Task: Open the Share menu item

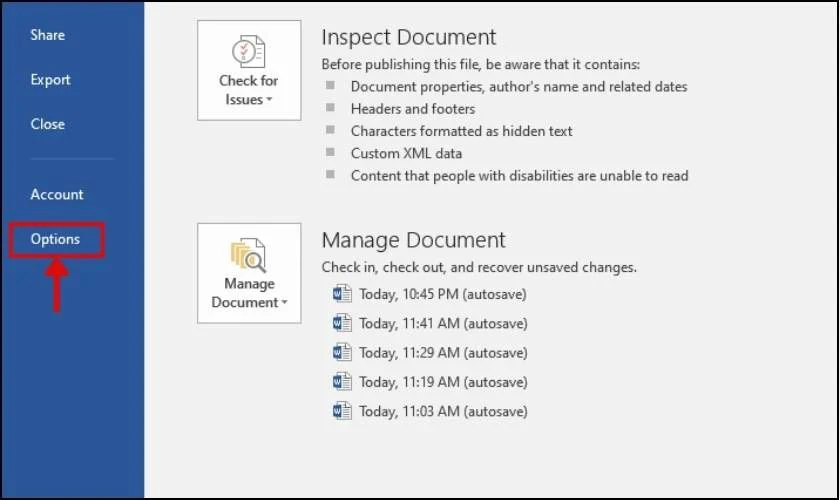Action: click(48, 35)
